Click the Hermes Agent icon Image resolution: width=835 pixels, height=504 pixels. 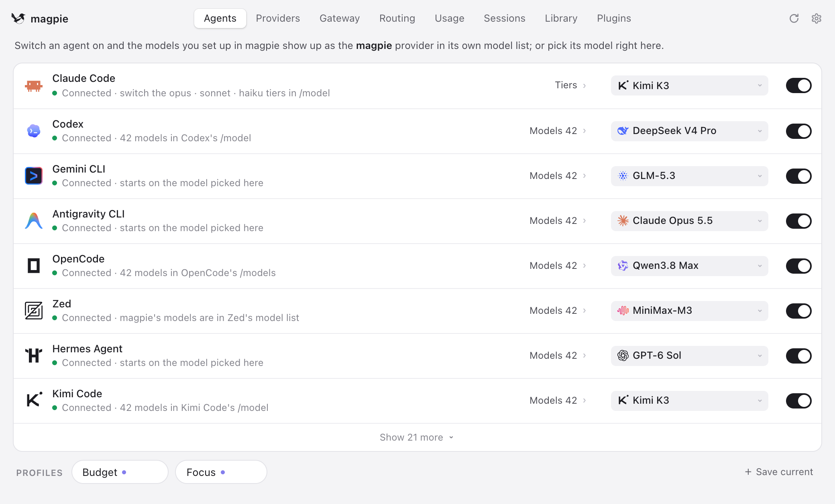coord(34,356)
